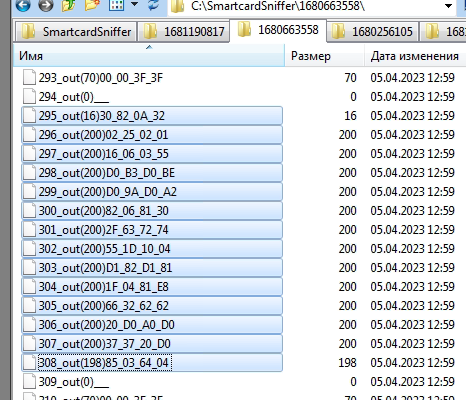The image size is (466, 400).
Task: Click file 302_out(200)55_1D_10_04
Action: tap(152, 249)
